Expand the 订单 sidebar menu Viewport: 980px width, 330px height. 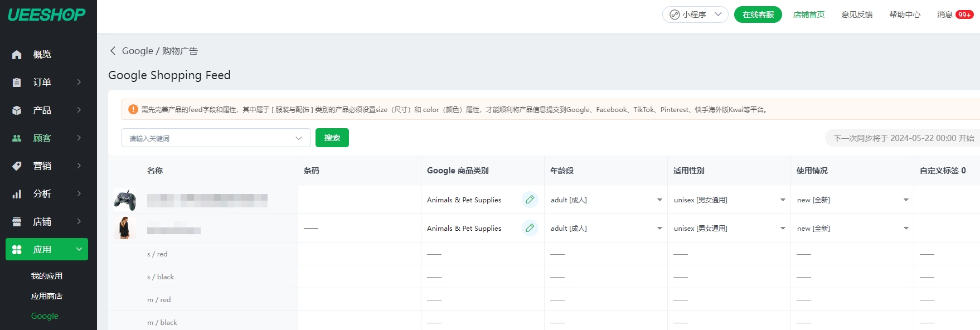[x=79, y=82]
